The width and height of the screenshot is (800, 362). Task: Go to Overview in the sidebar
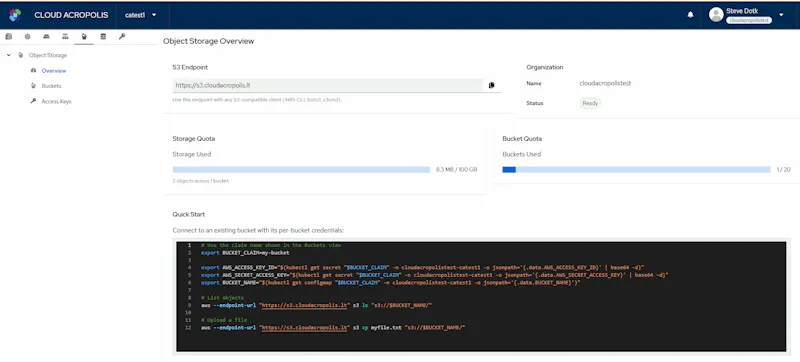[54, 71]
